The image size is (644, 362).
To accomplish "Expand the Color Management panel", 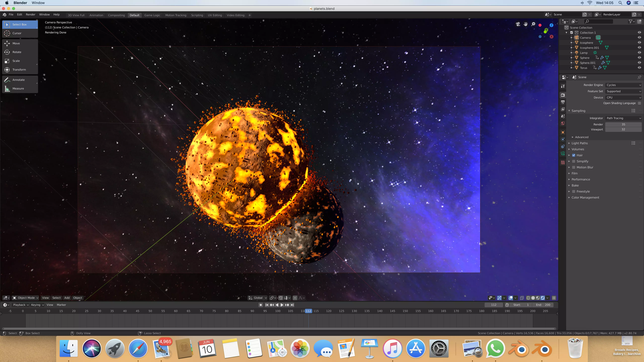I will pos(585,198).
